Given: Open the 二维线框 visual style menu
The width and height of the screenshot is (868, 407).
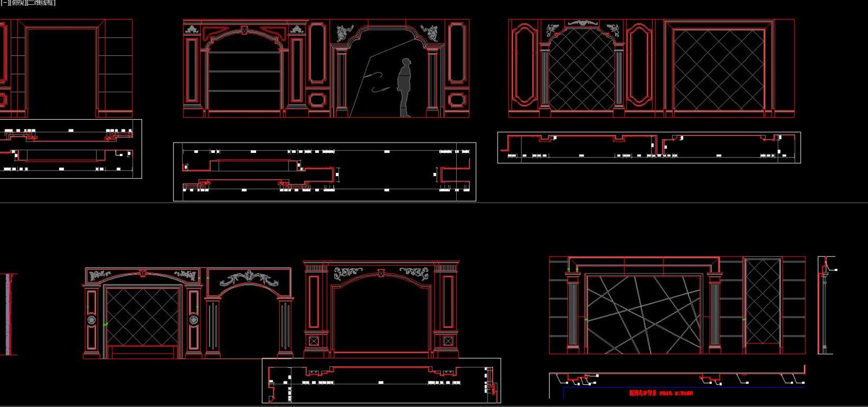Looking at the screenshot, I should tap(41, 3).
